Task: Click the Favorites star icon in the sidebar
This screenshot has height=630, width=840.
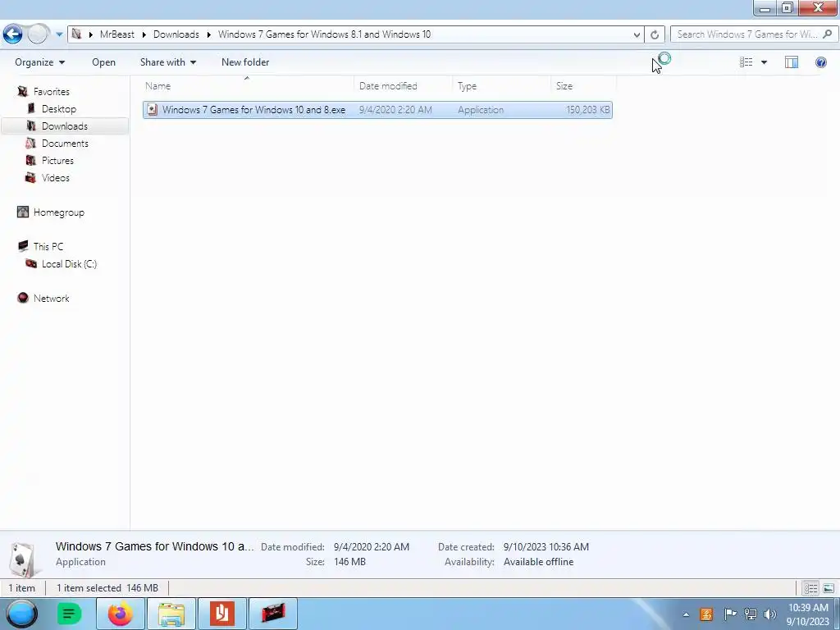Action: click(22, 92)
